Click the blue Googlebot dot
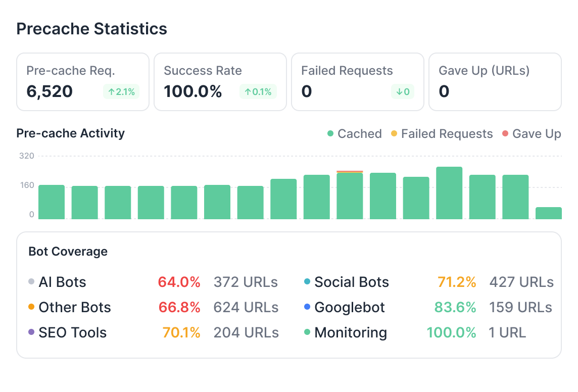 tap(307, 307)
